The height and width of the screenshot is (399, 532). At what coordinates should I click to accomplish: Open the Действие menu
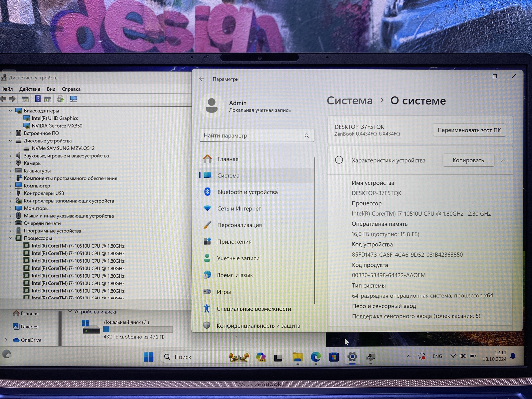coord(30,89)
